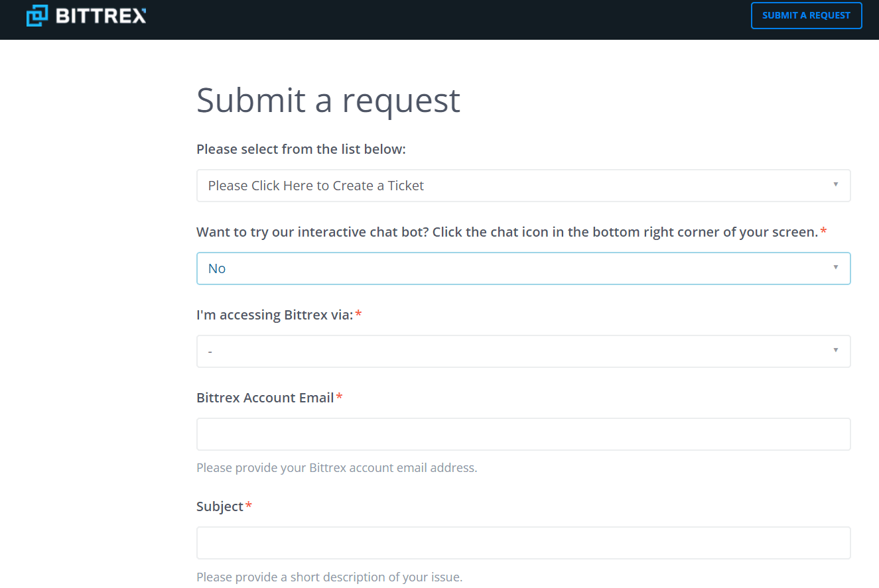879x588 pixels.
Task: Focus the Bittrex Account Email field
Action: 523,434
